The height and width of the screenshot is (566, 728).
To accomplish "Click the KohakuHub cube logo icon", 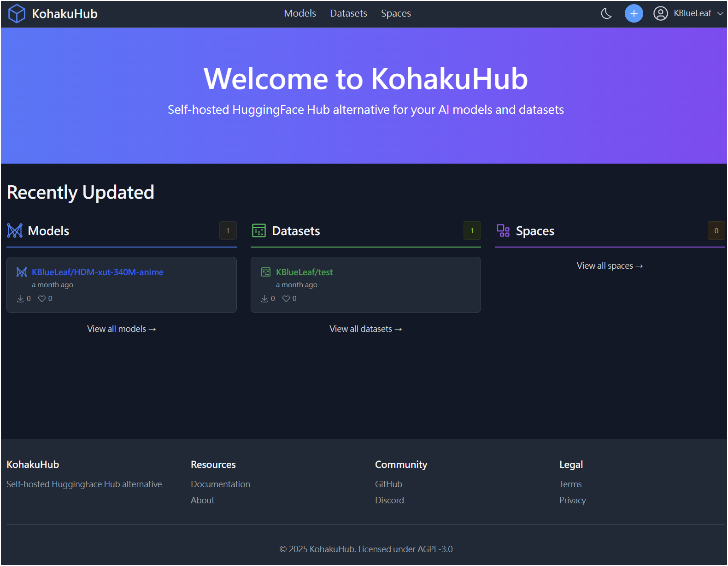I will point(17,13).
